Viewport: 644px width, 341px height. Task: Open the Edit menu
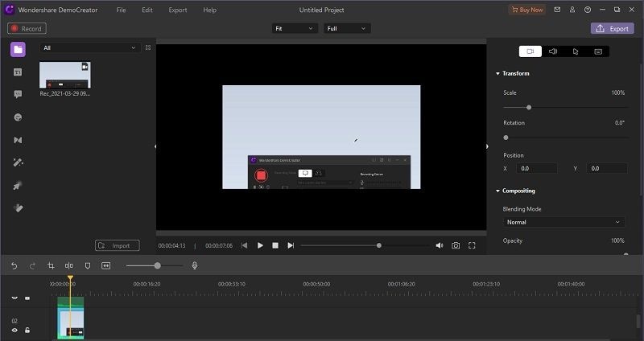[147, 10]
